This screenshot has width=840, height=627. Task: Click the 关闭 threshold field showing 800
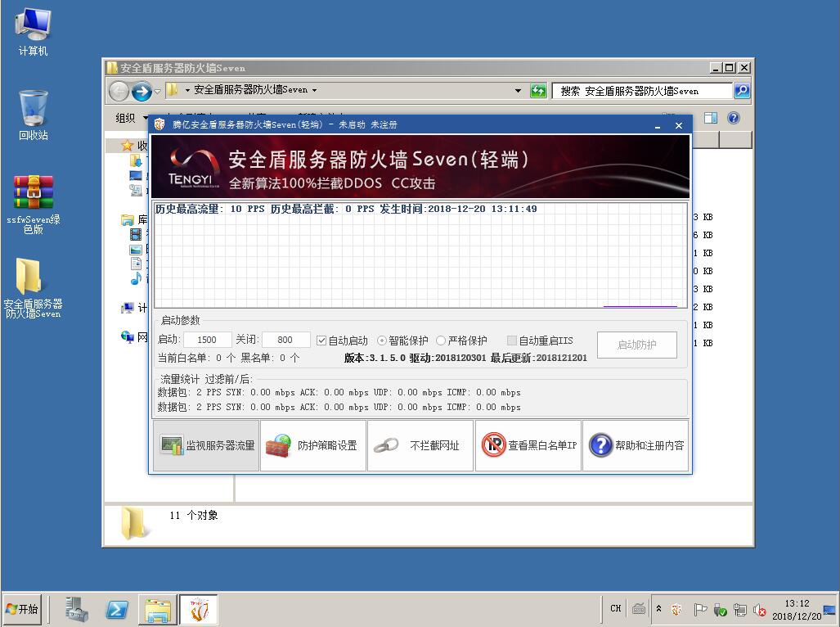[285, 340]
